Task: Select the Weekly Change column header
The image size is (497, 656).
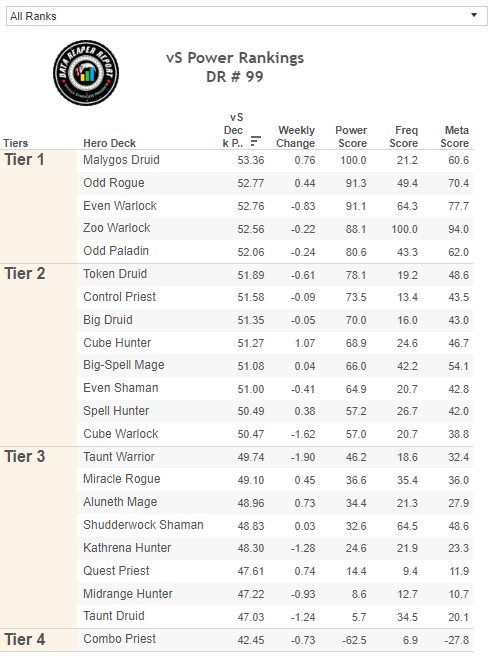Action: pyautogui.click(x=295, y=137)
